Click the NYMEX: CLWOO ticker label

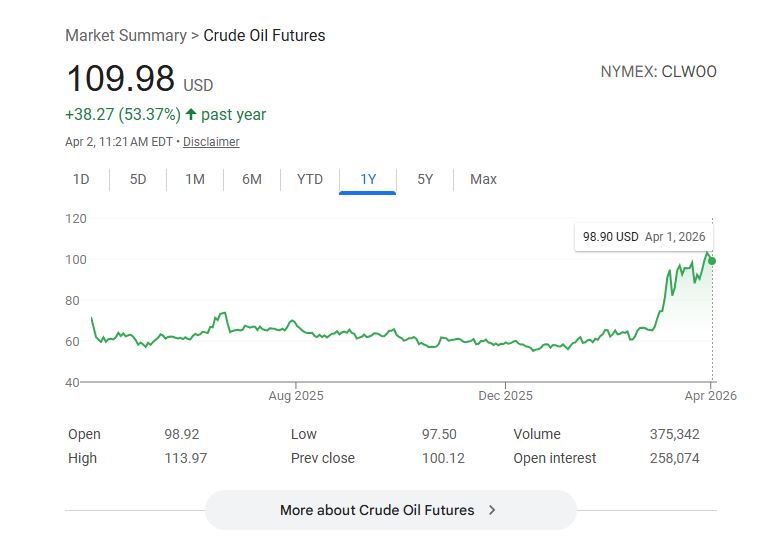pyautogui.click(x=658, y=72)
